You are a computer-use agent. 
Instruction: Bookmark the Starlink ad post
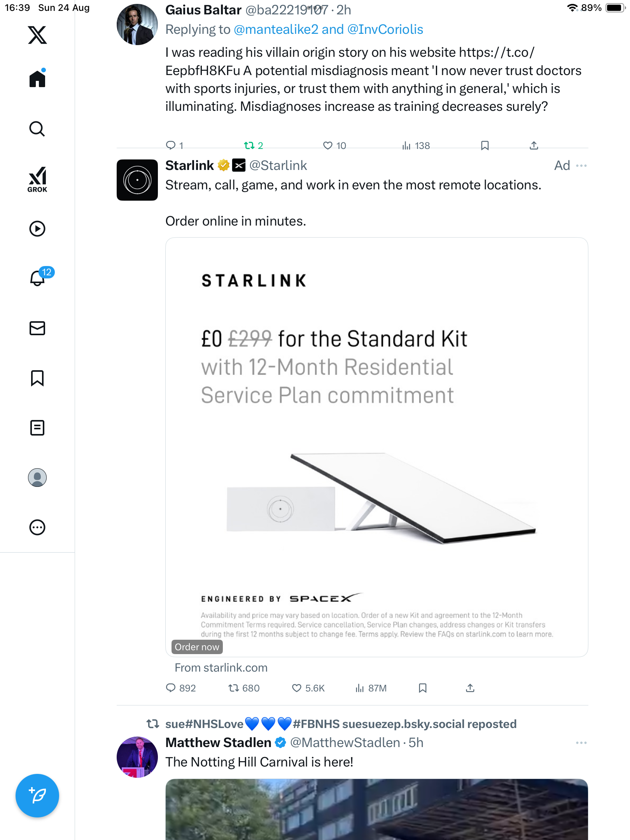point(423,688)
